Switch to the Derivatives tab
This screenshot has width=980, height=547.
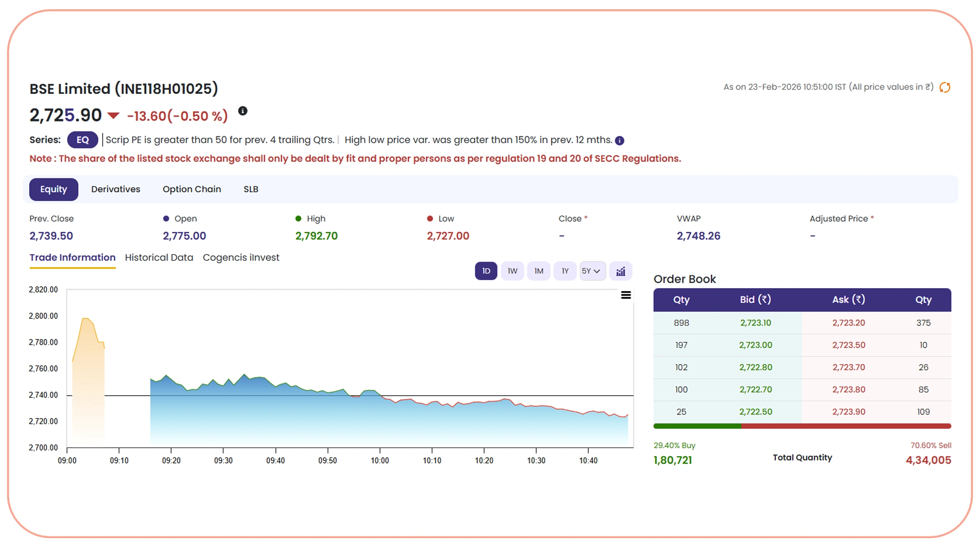pyautogui.click(x=116, y=189)
